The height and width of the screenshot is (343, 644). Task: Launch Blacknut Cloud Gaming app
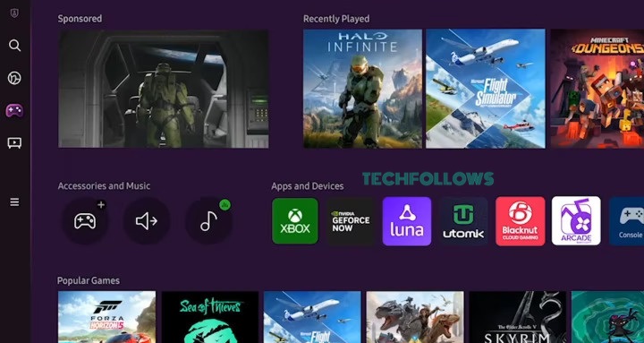pyautogui.click(x=520, y=221)
